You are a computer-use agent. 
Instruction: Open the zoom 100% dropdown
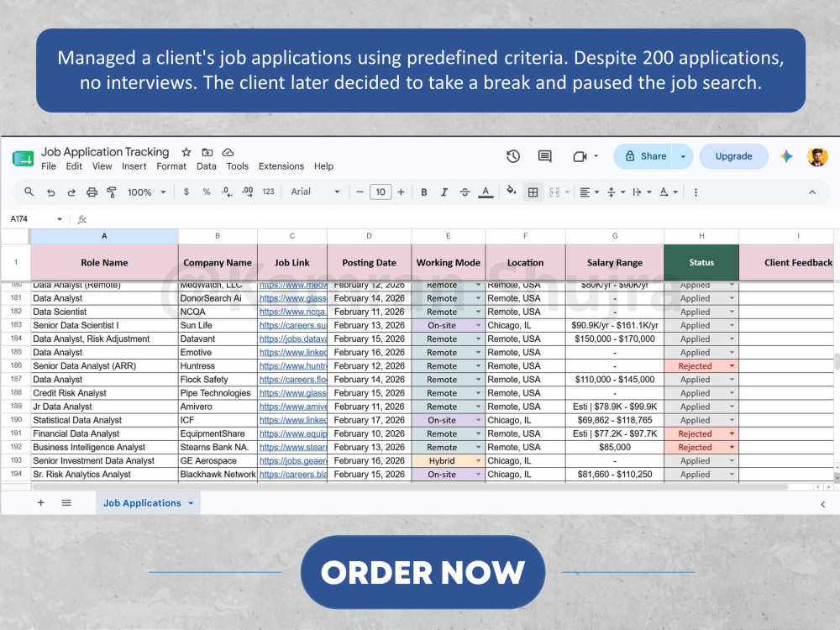click(146, 192)
